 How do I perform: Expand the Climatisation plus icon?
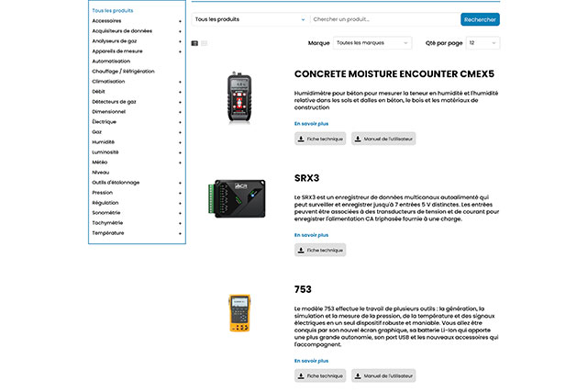[x=180, y=82]
